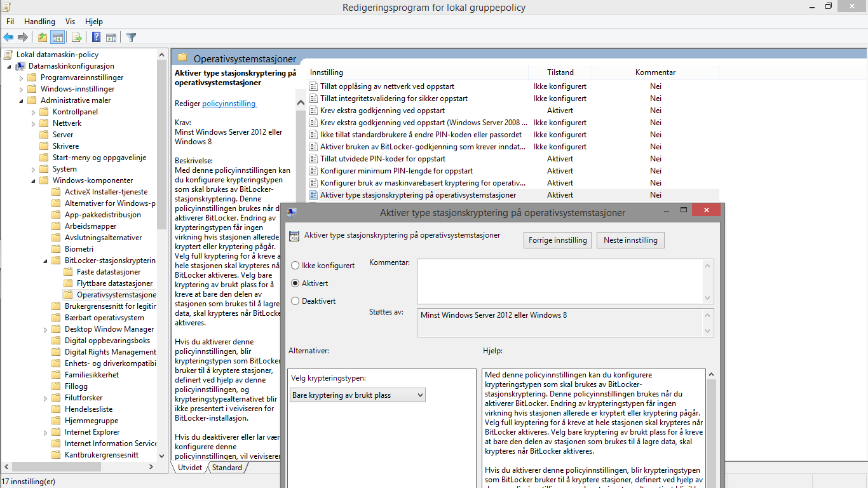Image resolution: width=868 pixels, height=488 pixels.
Task: Select 'Faste datastasjoner' folder in tree
Action: coord(109,272)
